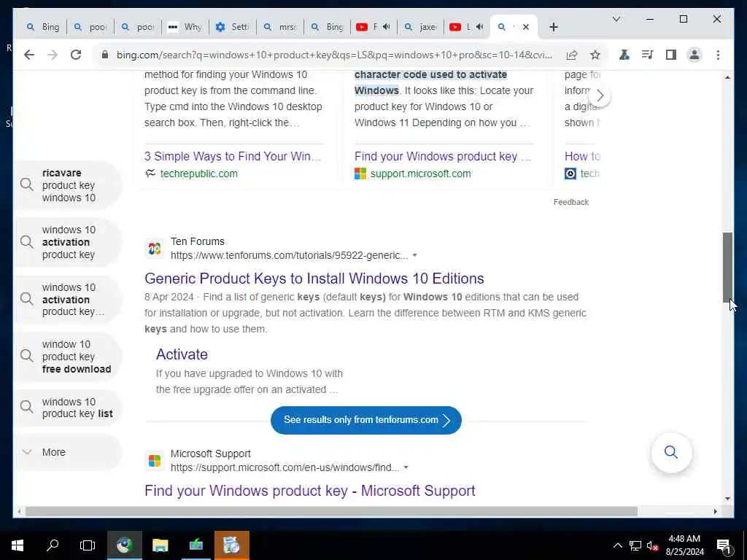Viewport: 747px width, 560px height.
Task: Switch to the jaxe search tab
Action: tap(421, 27)
